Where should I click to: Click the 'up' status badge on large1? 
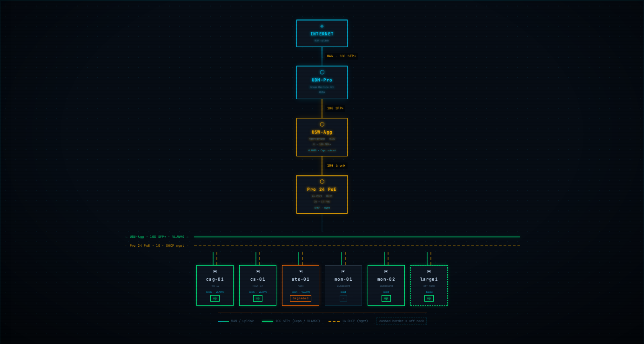pos(429,298)
